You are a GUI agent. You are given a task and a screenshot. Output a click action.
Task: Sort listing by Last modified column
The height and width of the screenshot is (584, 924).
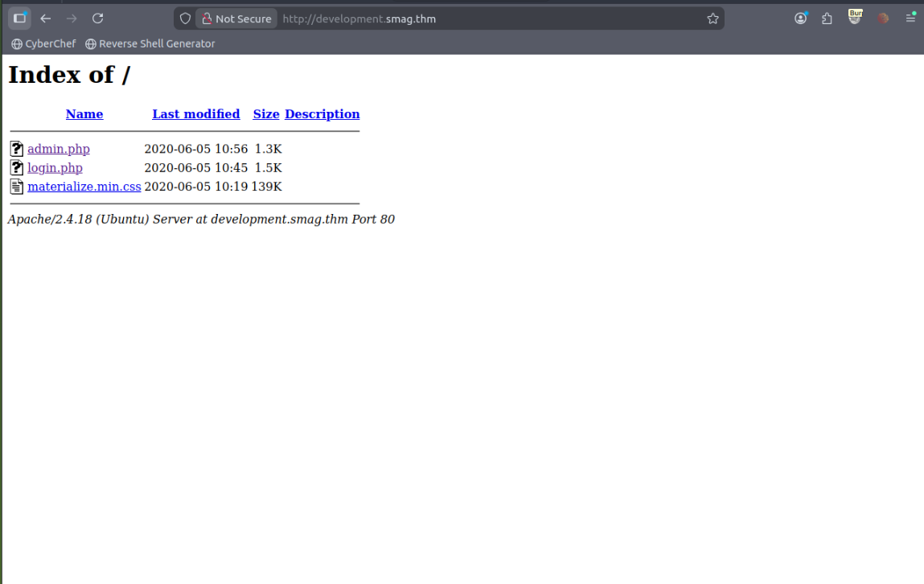[x=196, y=114]
